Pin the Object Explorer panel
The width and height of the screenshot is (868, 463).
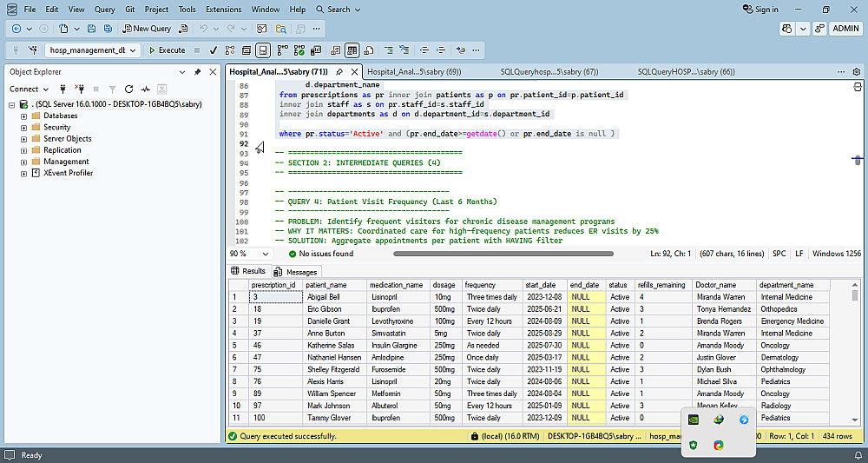pos(197,71)
